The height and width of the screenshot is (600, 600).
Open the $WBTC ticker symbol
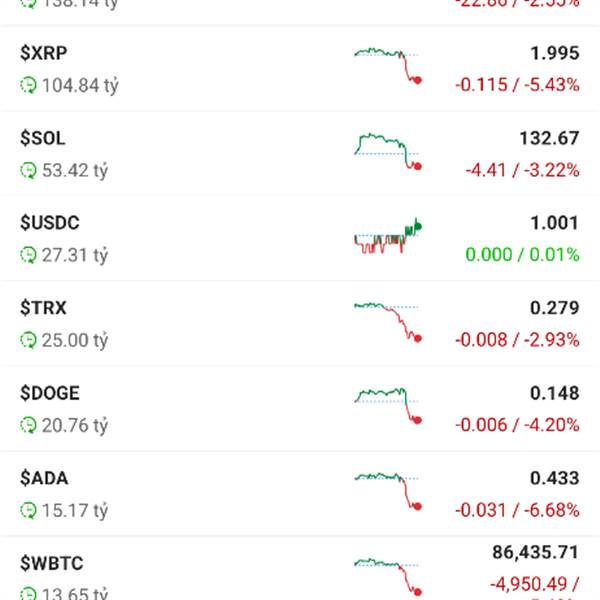coord(52,563)
